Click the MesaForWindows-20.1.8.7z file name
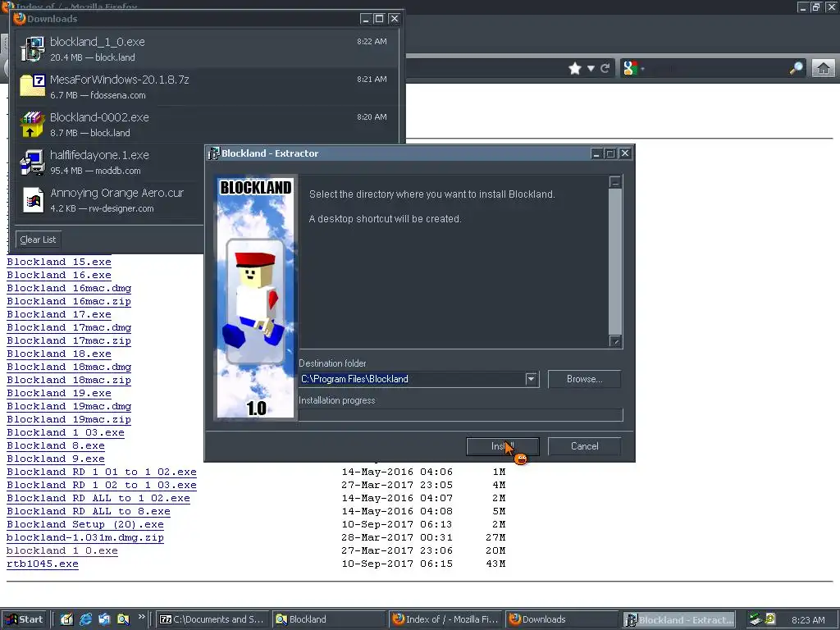 (x=120, y=80)
